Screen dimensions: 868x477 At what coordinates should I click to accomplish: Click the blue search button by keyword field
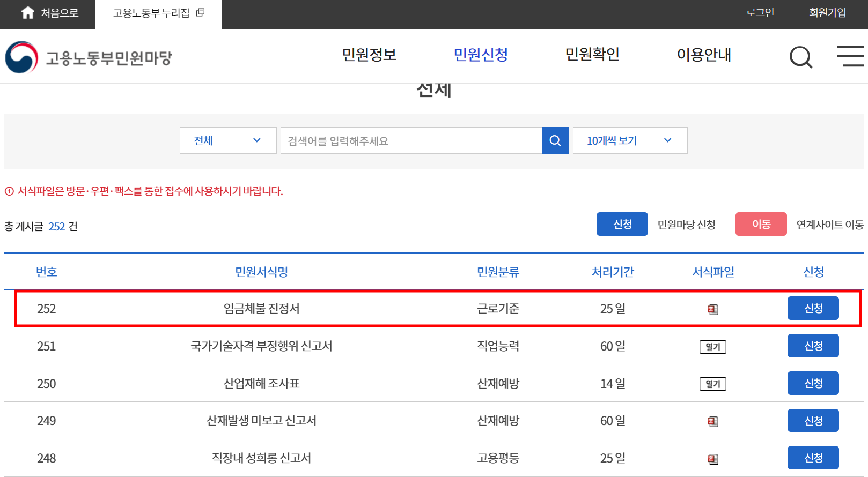click(x=555, y=140)
